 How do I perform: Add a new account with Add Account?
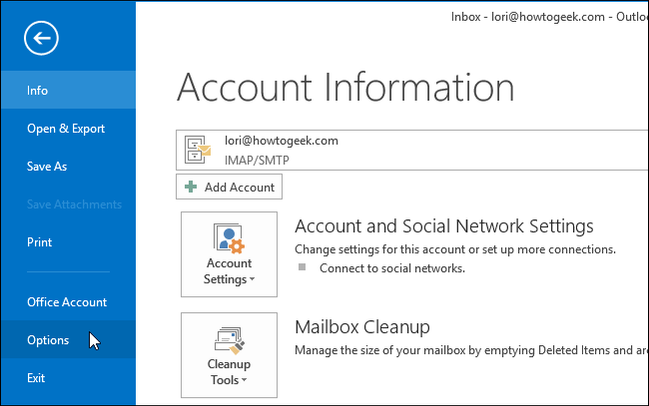tap(229, 187)
